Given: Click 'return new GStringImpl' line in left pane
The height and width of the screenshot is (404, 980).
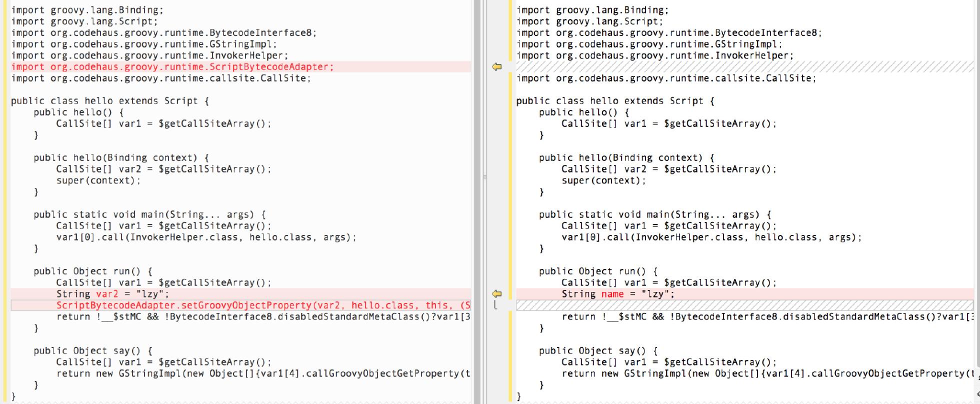Looking at the screenshot, I should pos(263,373).
